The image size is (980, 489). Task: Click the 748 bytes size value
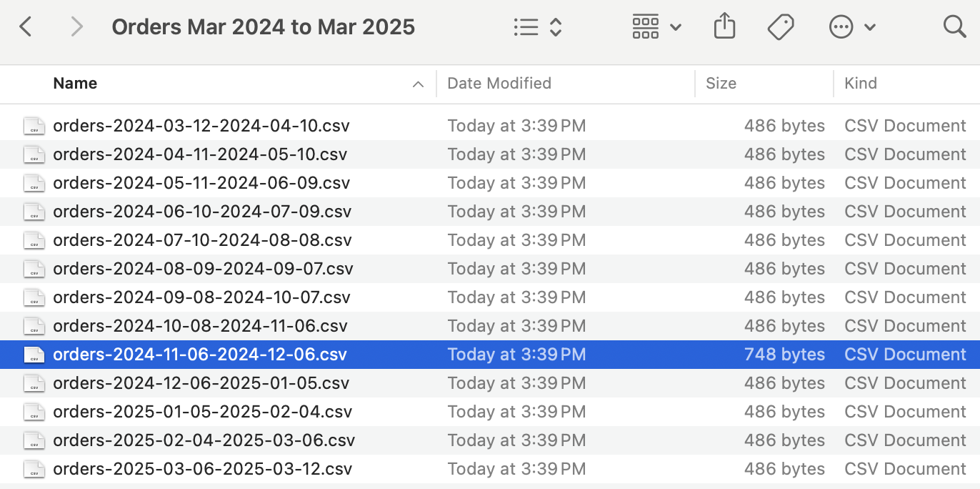click(x=784, y=355)
